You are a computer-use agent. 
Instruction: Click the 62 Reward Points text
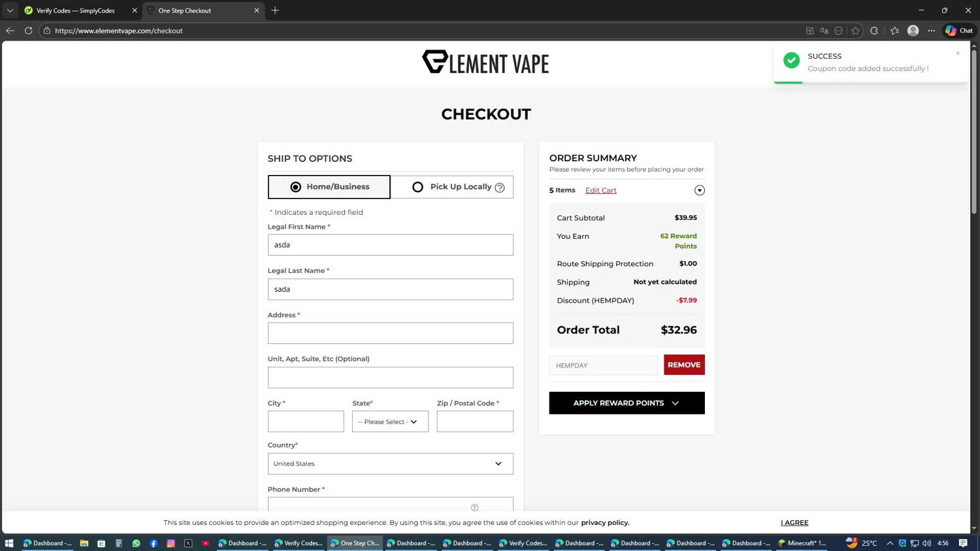[x=679, y=241]
